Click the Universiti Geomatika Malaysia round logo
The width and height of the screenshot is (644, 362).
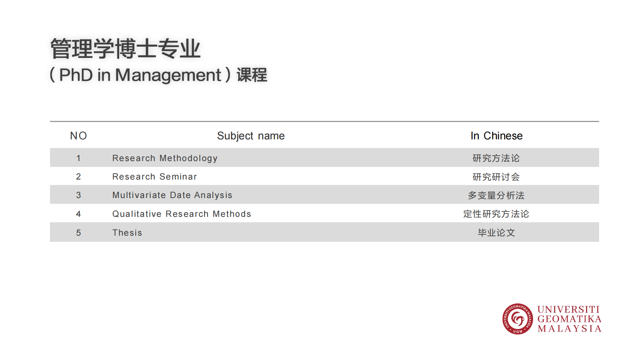[x=518, y=319]
